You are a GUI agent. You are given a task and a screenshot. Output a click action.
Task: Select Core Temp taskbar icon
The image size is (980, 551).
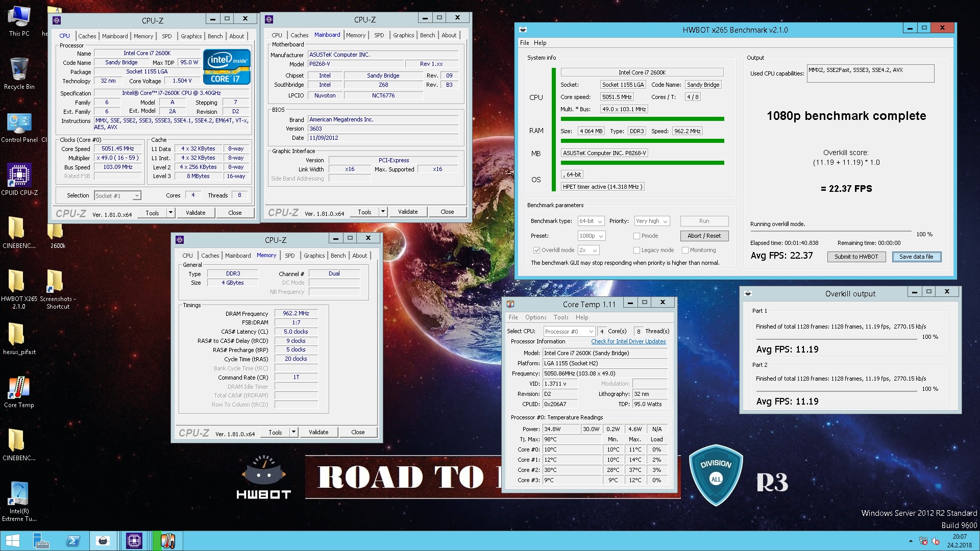coord(167,541)
